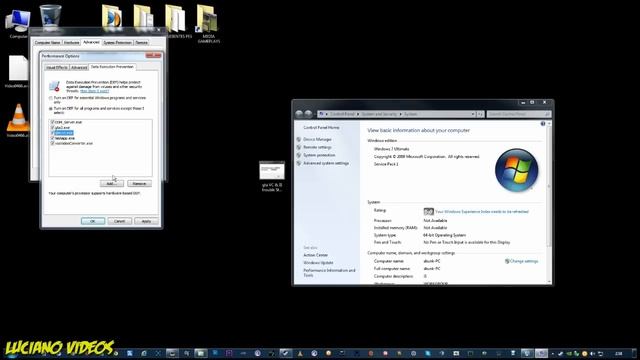Viewport: 640px width, 360px height.
Task: Switch to the Advanced tab in Performance Options
Action: [79, 67]
